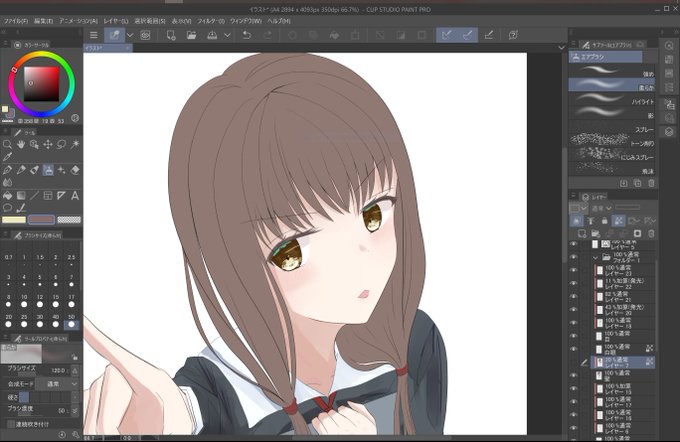
Task: Open the ウィンドウ(W) menu
Action: coord(245,21)
